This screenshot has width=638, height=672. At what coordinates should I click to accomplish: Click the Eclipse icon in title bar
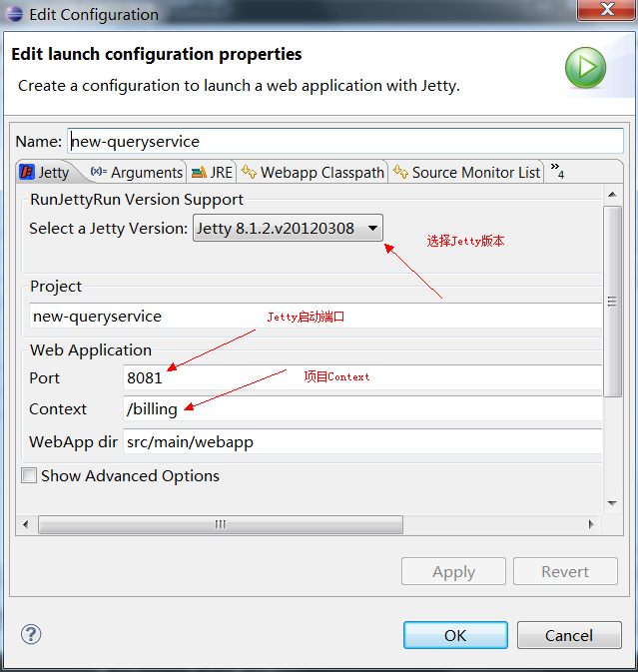pos(14,14)
